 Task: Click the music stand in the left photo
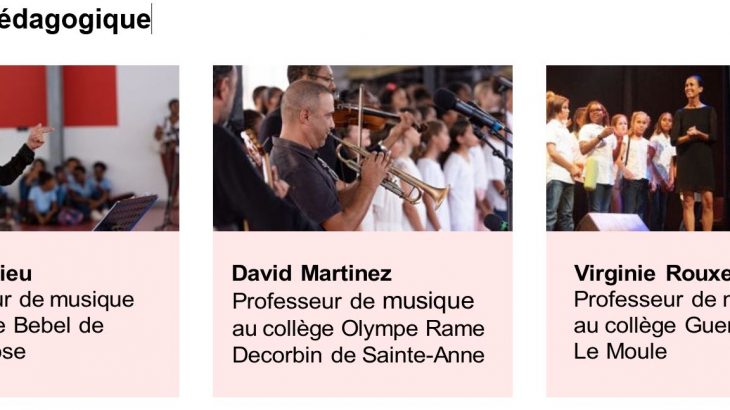[125, 212]
